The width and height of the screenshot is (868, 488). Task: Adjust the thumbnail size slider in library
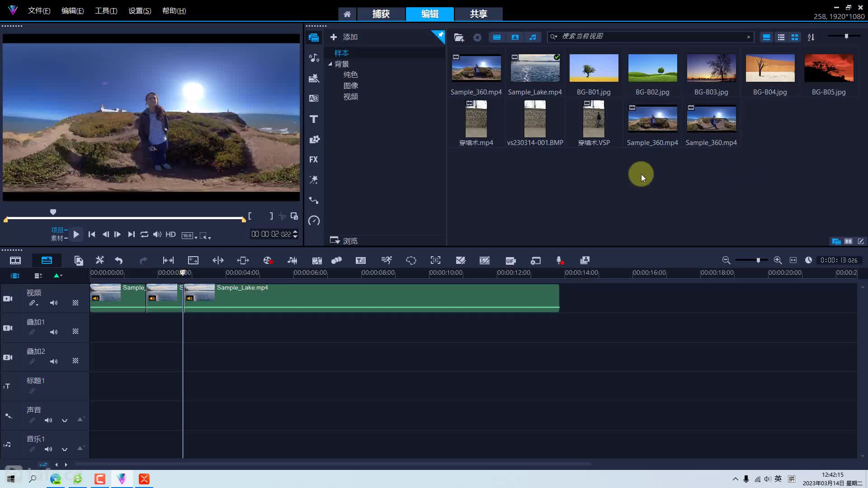pyautogui.click(x=846, y=36)
